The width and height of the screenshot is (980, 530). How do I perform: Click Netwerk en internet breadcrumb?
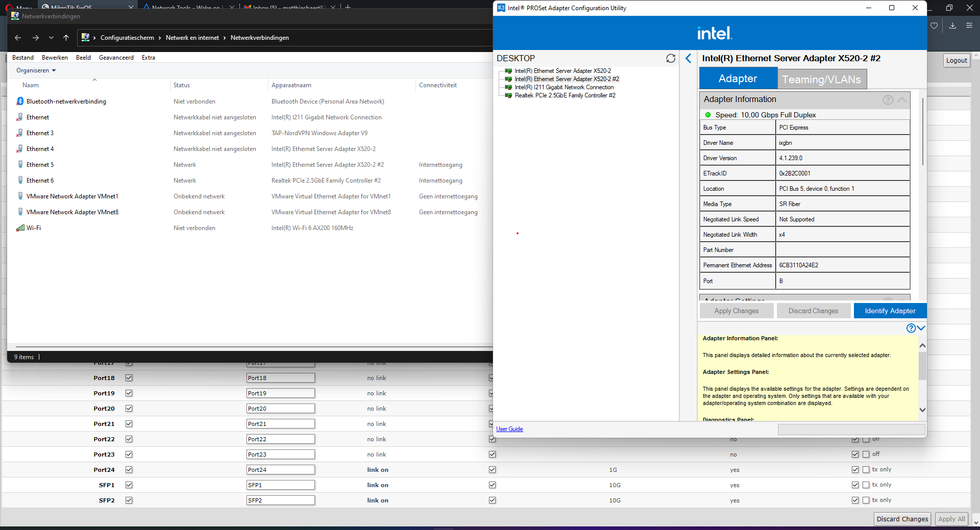coord(192,38)
